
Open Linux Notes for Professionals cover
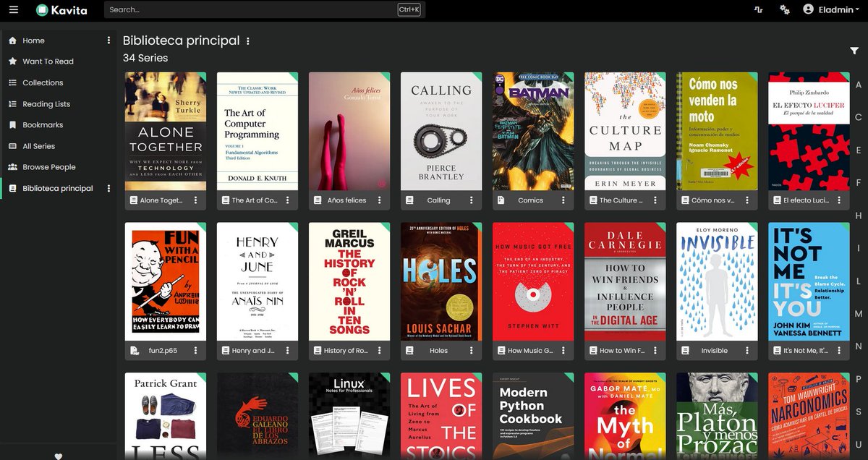click(349, 416)
